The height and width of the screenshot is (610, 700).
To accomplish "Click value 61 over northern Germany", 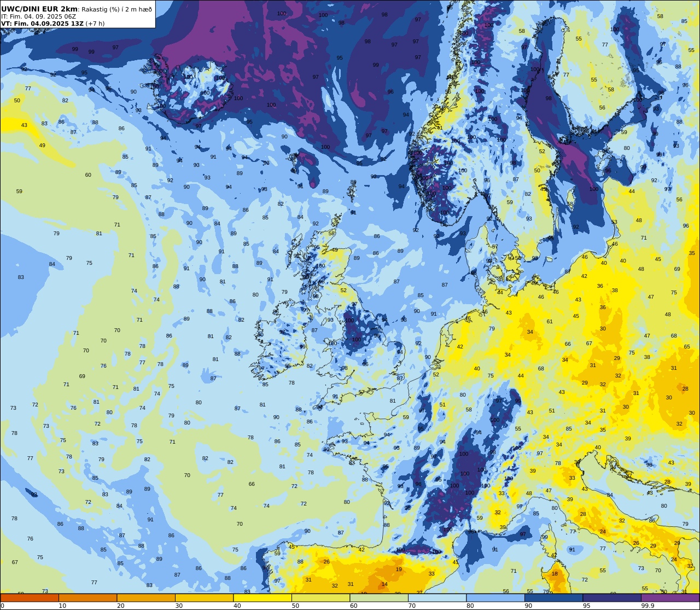I will [550, 322].
